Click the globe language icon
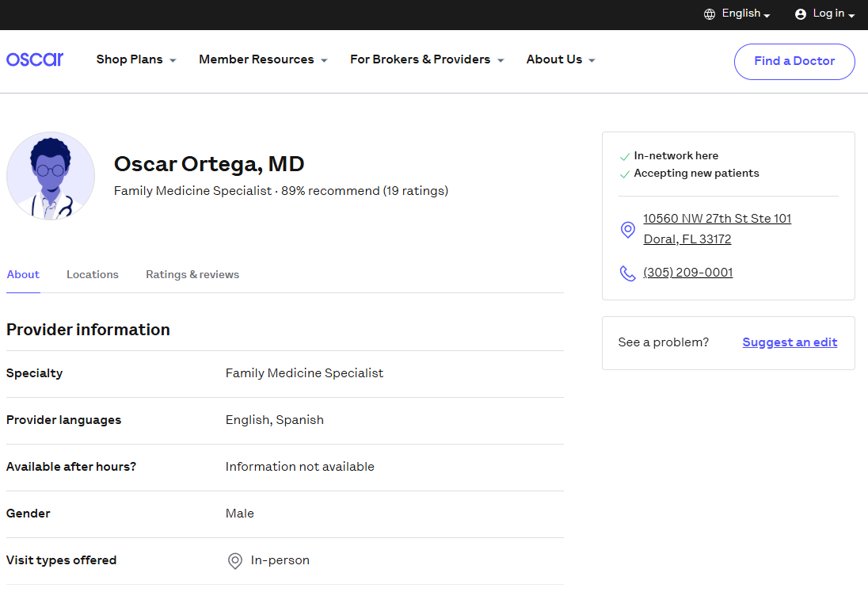The width and height of the screenshot is (868, 592). click(x=710, y=14)
